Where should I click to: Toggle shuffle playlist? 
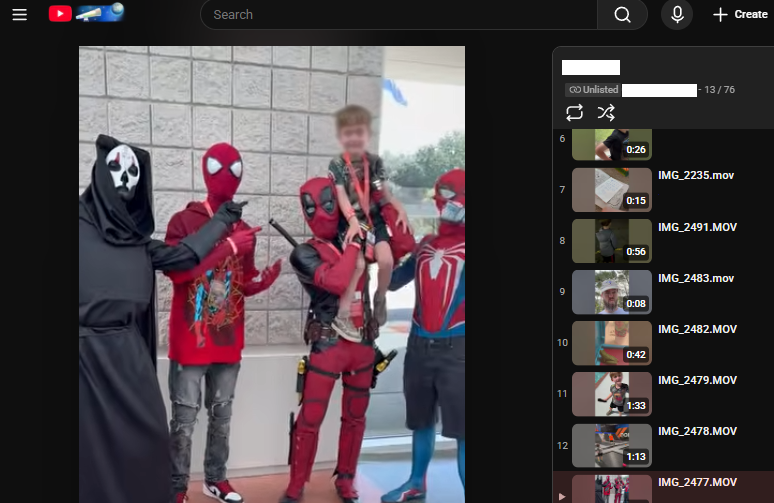click(606, 112)
